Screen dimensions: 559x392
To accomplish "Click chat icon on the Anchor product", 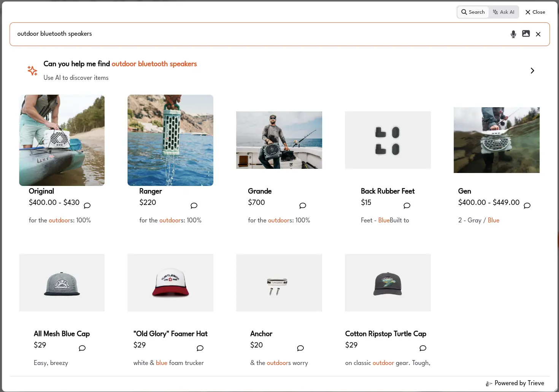I will pyautogui.click(x=300, y=348).
